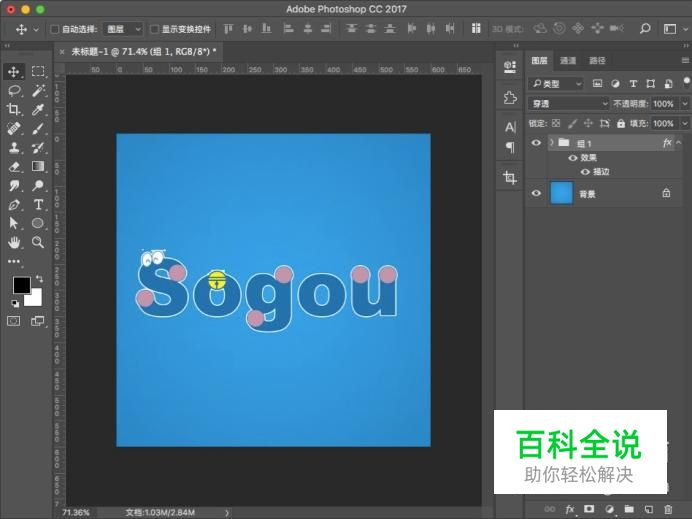The height and width of the screenshot is (519, 692).
Task: Hide the 组 1 group layer
Action: point(536,143)
